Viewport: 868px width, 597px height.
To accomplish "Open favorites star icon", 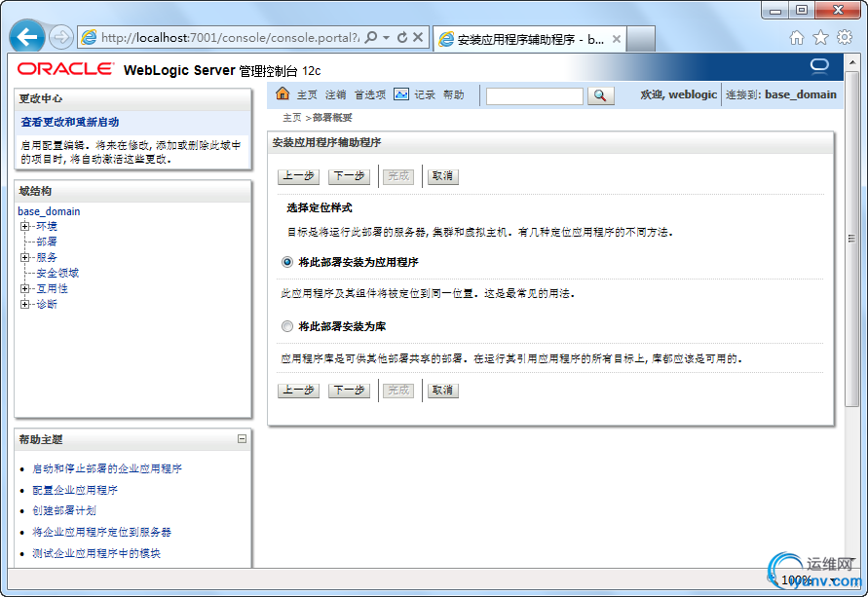I will click(x=820, y=38).
